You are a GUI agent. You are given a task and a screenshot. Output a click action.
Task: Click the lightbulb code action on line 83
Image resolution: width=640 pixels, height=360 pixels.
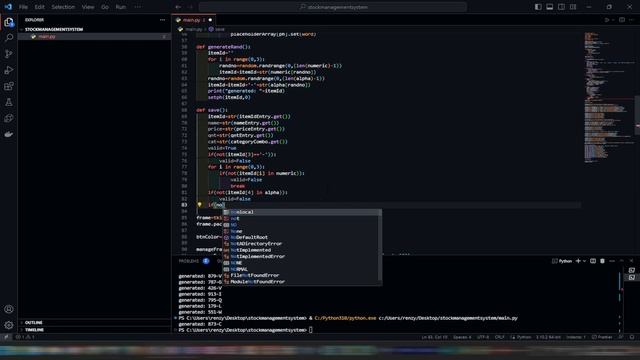[x=199, y=204]
